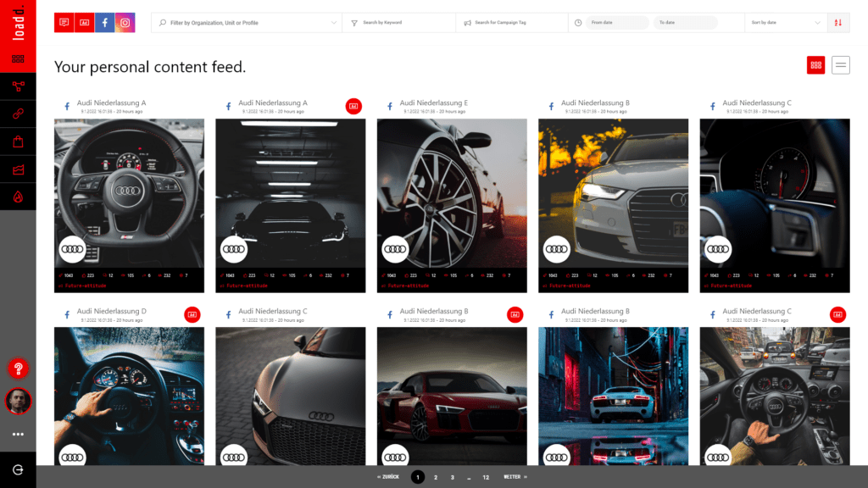Open the neon alley car post image
This screenshot has height=488, width=868.
point(614,396)
